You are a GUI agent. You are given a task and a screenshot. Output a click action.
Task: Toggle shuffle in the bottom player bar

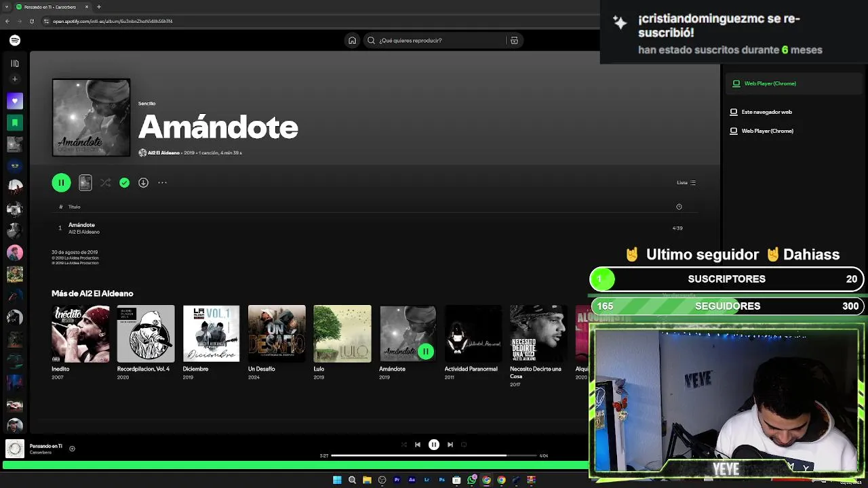click(403, 445)
